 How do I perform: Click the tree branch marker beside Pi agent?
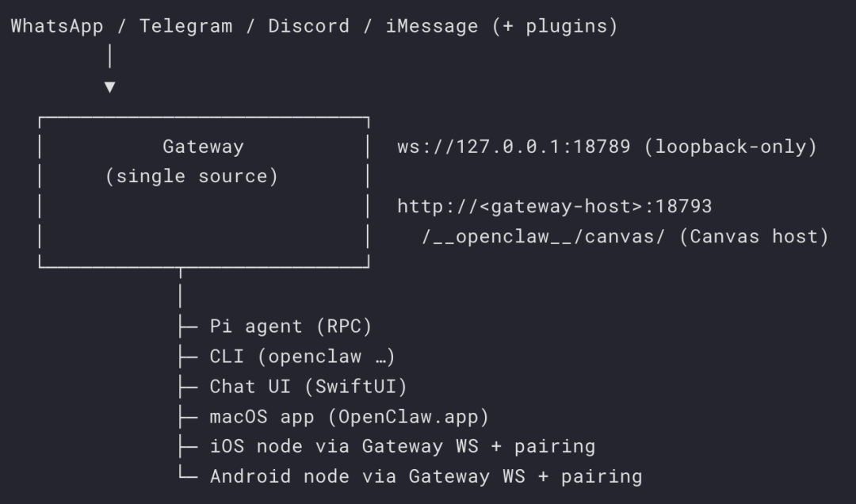[x=189, y=326]
